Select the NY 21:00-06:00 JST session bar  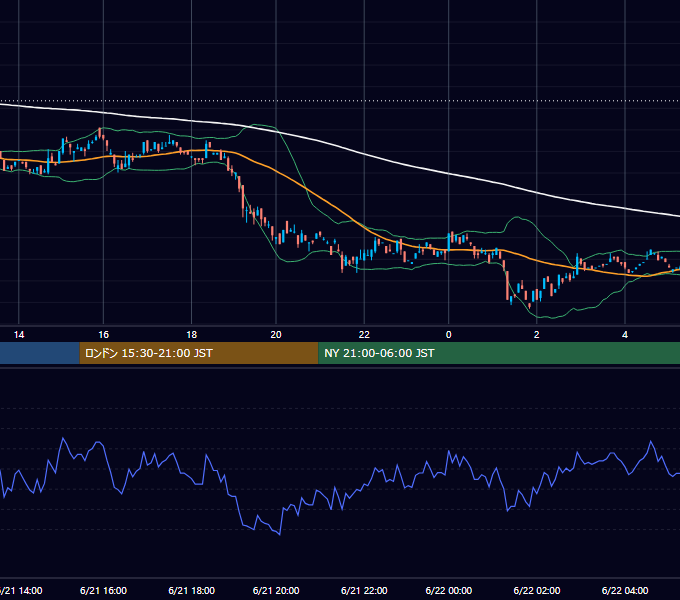pyautogui.click(x=499, y=353)
